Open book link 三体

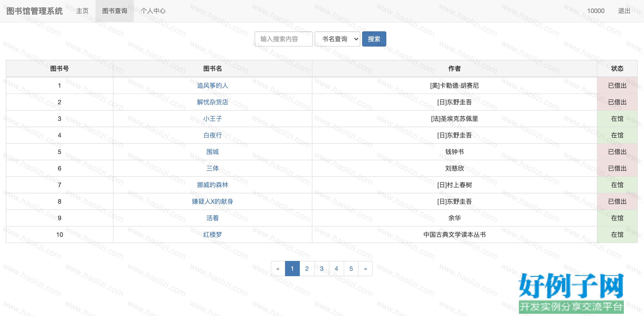pos(212,169)
